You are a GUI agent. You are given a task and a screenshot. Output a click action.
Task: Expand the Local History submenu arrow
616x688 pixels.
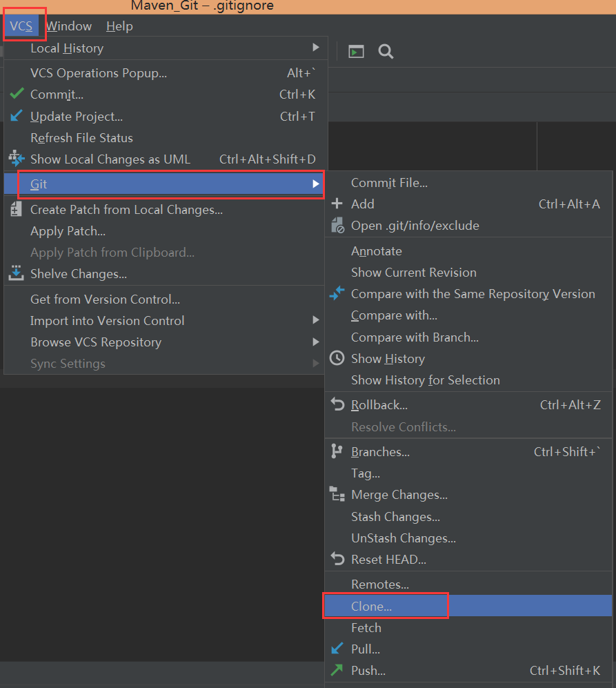[x=315, y=48]
